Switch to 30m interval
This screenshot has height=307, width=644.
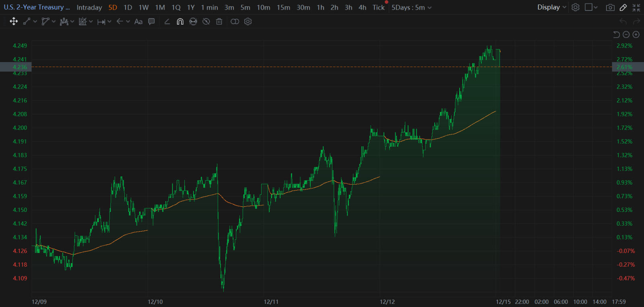coord(303,7)
